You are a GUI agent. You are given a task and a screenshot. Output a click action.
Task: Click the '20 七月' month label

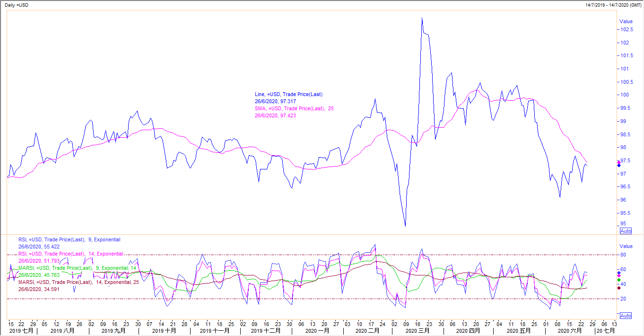[x=606, y=331]
